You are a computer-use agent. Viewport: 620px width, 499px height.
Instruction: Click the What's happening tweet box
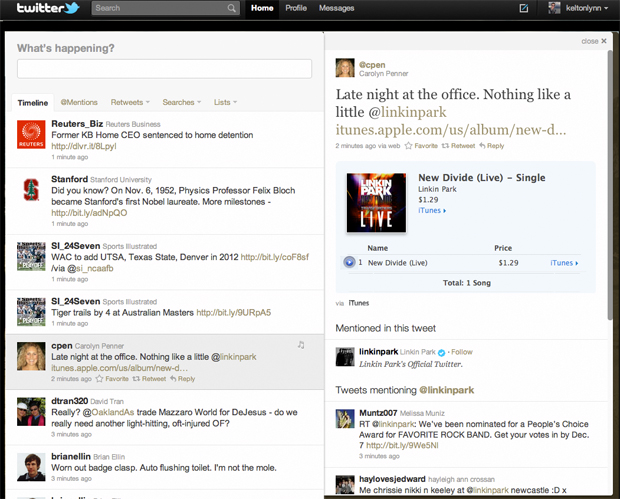[x=164, y=69]
